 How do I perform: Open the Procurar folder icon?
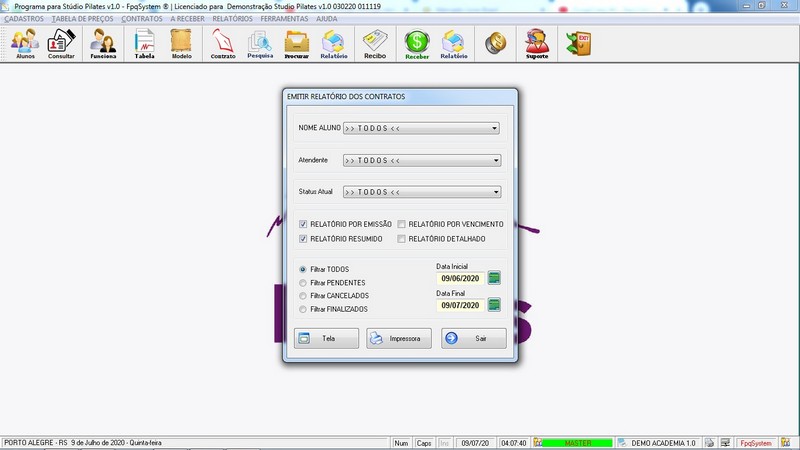pyautogui.click(x=296, y=44)
